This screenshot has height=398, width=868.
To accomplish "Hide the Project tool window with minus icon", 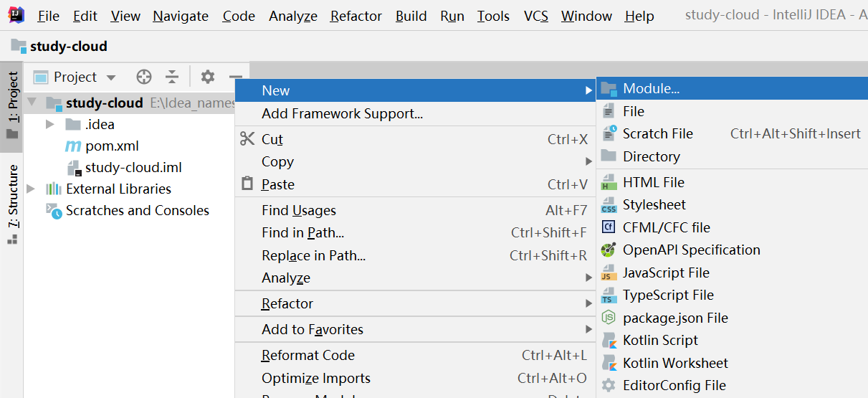I will pyautogui.click(x=236, y=77).
